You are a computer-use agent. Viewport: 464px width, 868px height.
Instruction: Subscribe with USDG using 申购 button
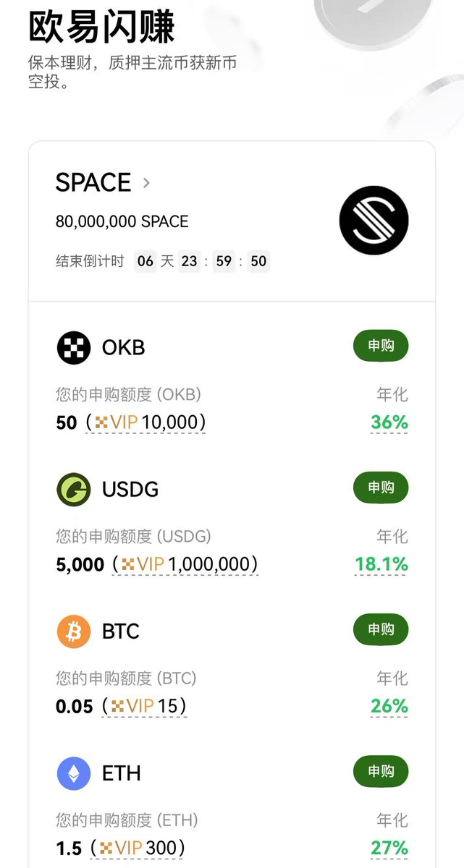coord(381,488)
